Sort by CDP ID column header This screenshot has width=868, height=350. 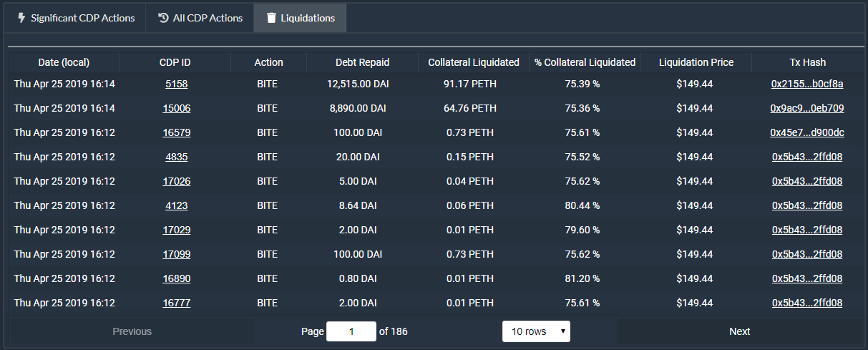click(x=175, y=62)
